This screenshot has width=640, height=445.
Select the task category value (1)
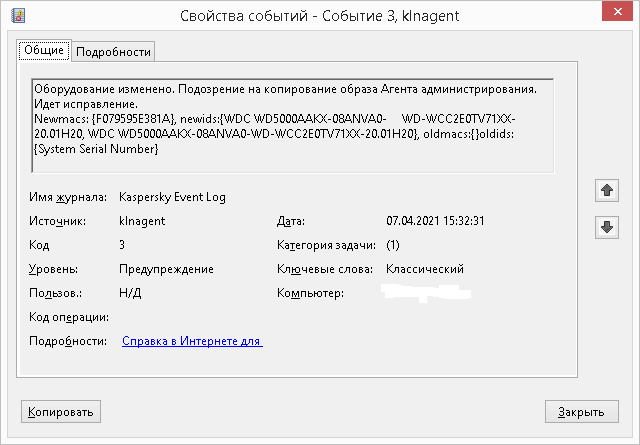[x=393, y=245]
